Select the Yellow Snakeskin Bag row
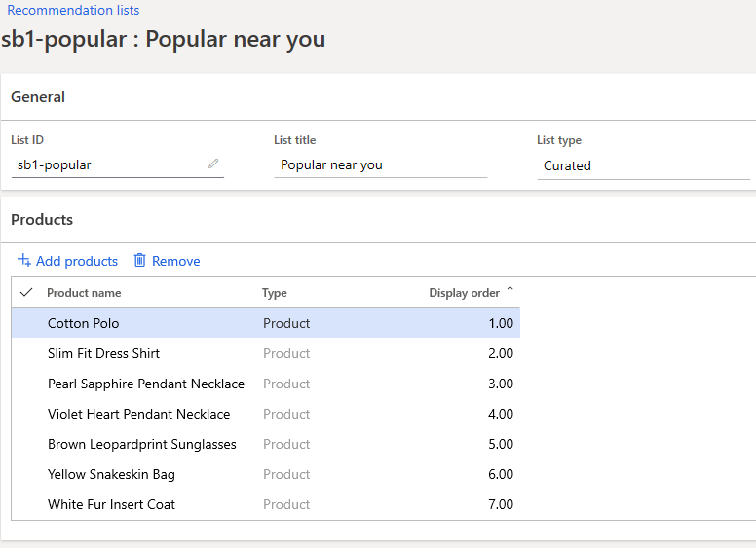This screenshot has height=548, width=756. 111,474
